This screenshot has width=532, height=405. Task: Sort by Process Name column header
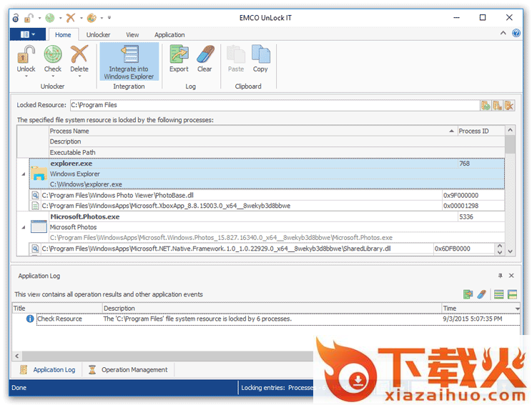(252, 131)
